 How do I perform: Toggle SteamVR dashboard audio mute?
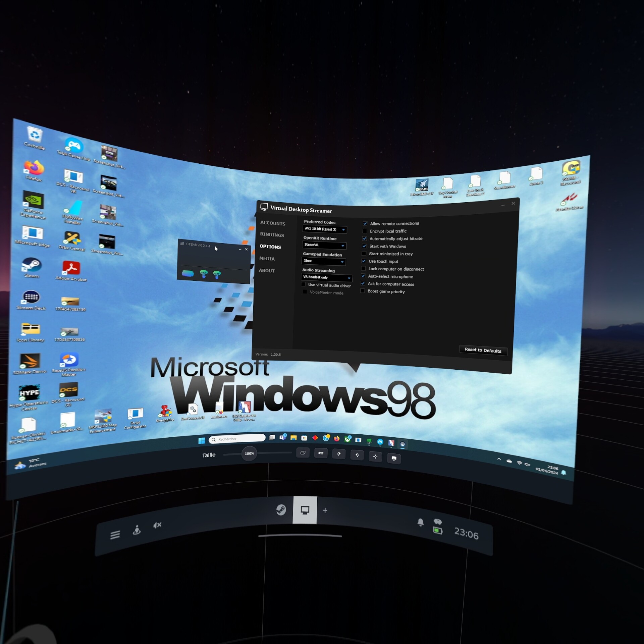pyautogui.click(x=157, y=525)
